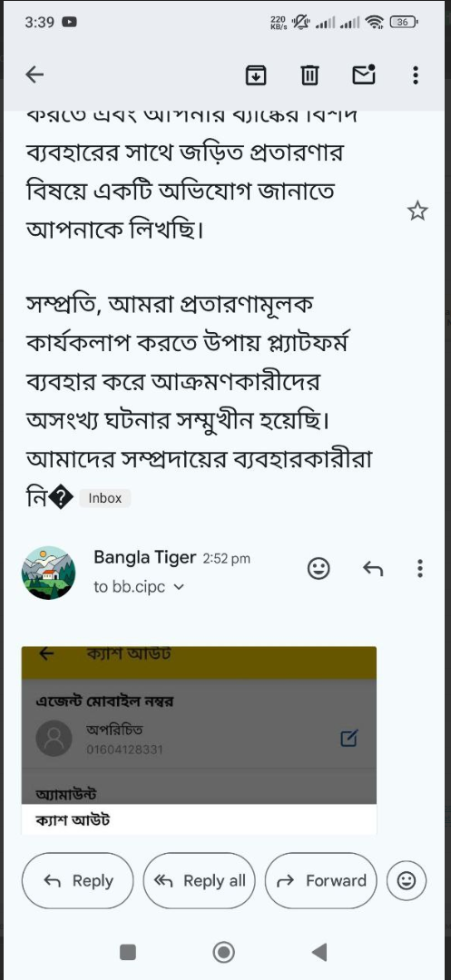Tap the Reply all button
Image resolution: width=451 pixels, height=980 pixels.
200,880
